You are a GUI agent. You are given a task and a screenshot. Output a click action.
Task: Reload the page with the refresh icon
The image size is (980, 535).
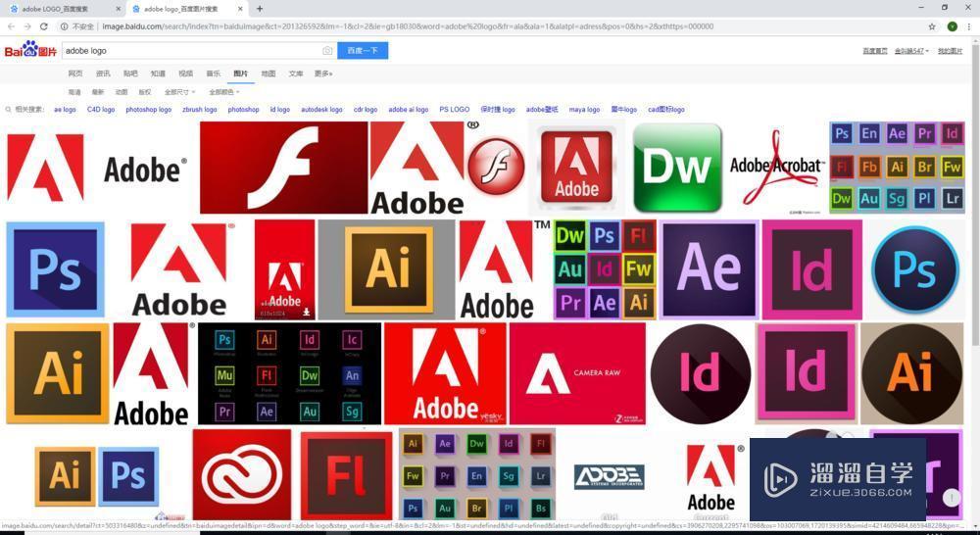(44, 26)
